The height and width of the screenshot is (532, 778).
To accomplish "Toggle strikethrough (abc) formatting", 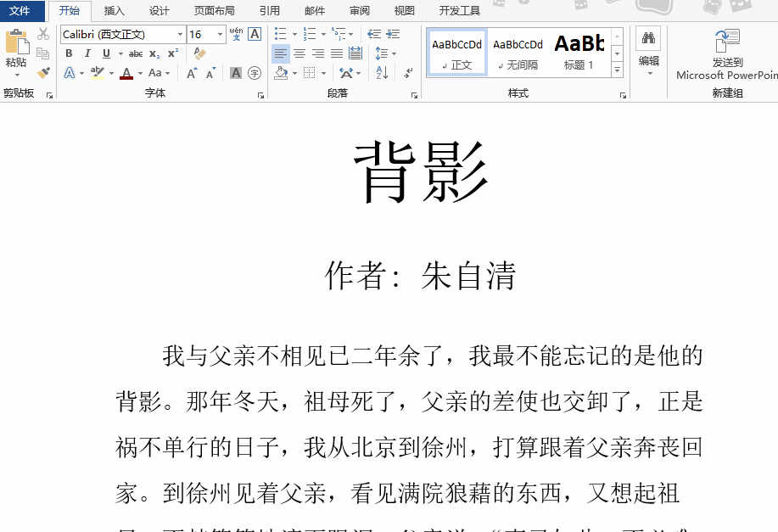I will 136,53.
